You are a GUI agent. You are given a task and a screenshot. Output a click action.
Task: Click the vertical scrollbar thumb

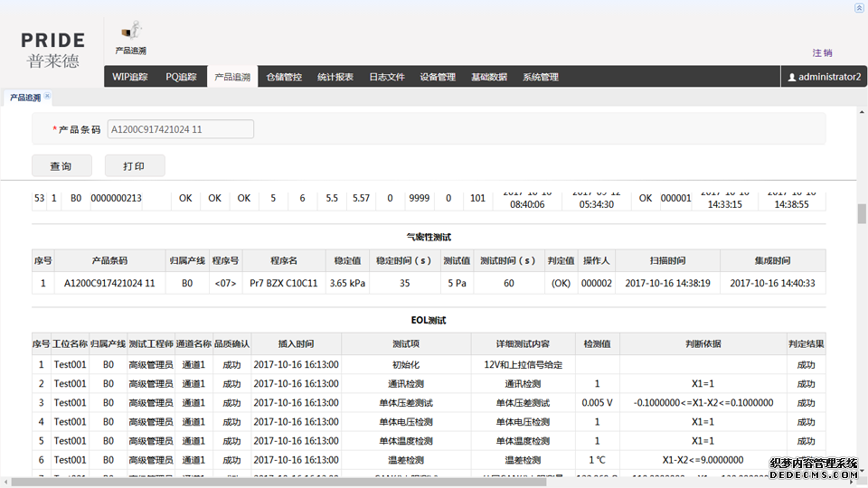(x=862, y=213)
